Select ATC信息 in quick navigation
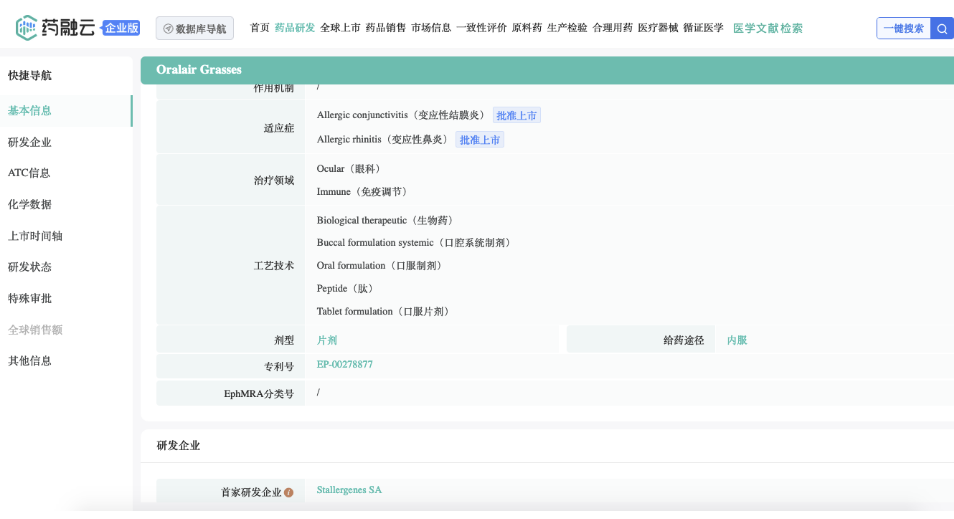The width and height of the screenshot is (954, 519). 29,173
